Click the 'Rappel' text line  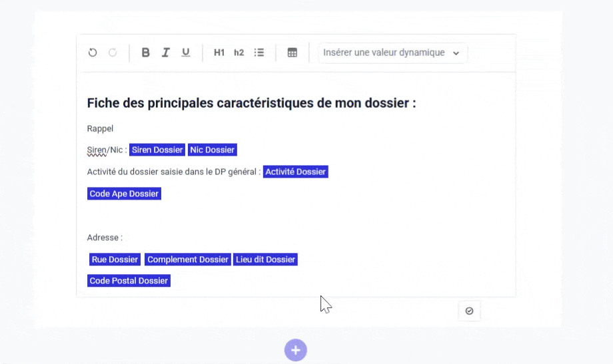pos(100,128)
